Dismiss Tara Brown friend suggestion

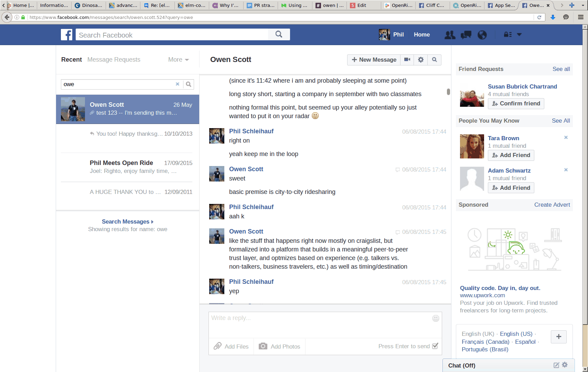566,137
